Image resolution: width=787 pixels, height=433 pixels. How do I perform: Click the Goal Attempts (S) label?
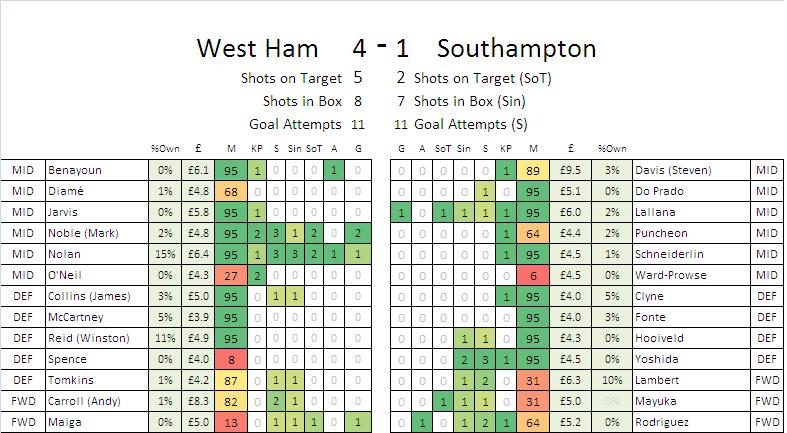tap(471, 124)
